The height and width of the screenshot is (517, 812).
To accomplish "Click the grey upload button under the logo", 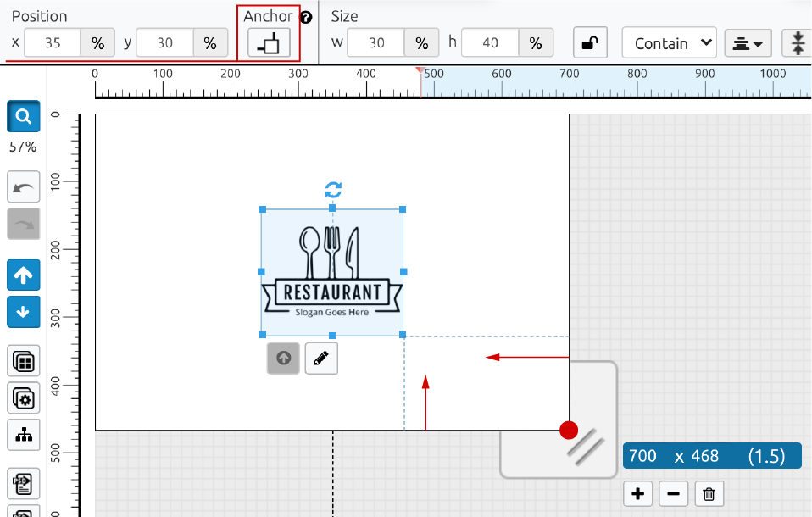I will (x=283, y=358).
